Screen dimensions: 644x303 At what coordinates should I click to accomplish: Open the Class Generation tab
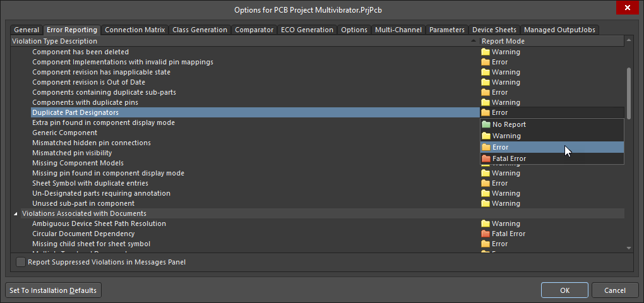(x=200, y=30)
